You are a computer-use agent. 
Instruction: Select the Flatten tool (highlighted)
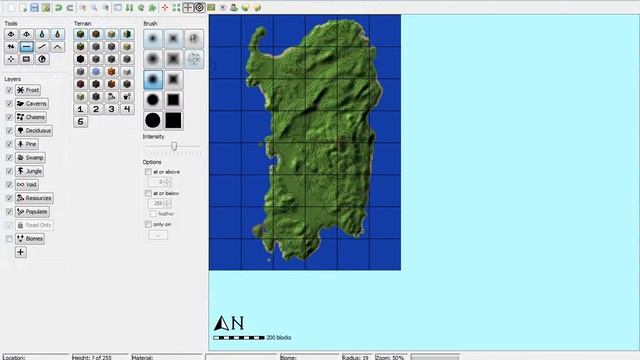pos(27,47)
